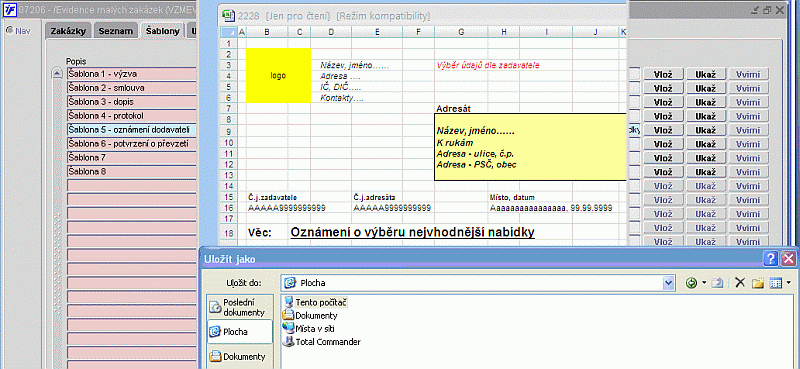This screenshot has height=369, width=800.
Task: Click Ukaž in the Šablona 7 row
Action: tap(706, 158)
